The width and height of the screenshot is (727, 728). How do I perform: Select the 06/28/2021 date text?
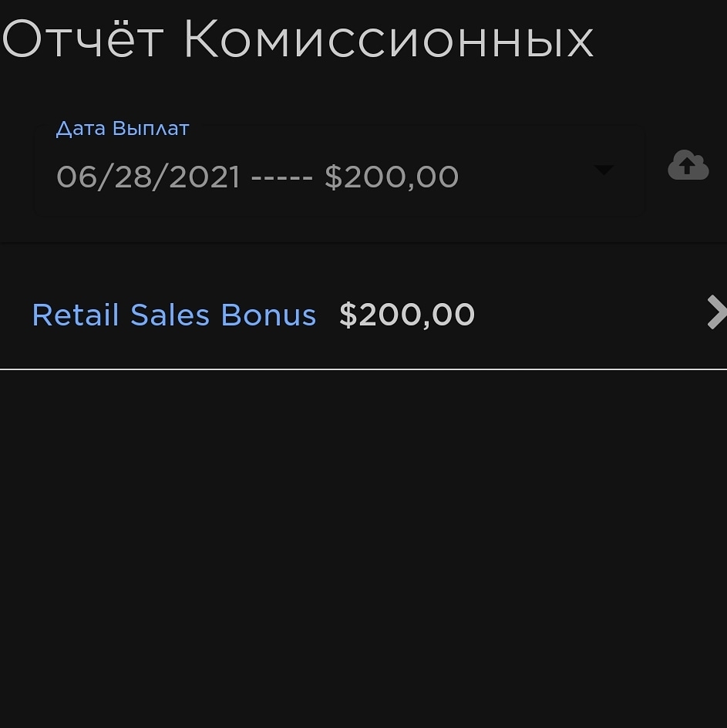point(148,177)
